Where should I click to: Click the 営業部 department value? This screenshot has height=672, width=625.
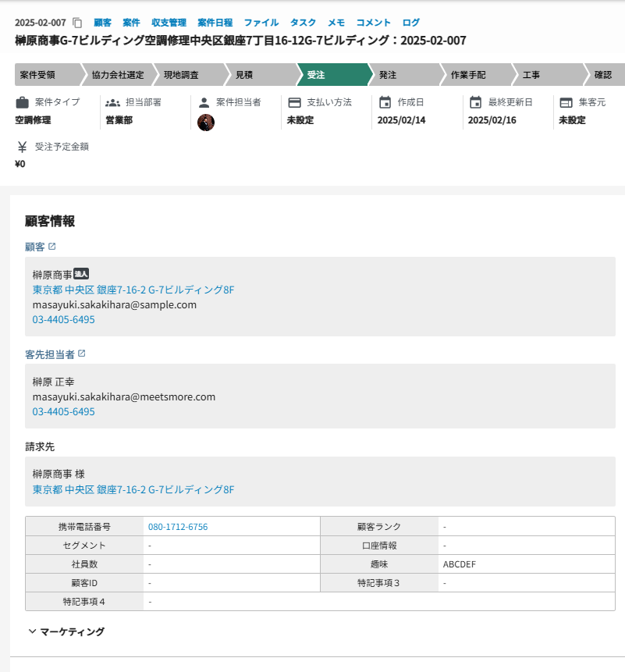click(x=119, y=120)
